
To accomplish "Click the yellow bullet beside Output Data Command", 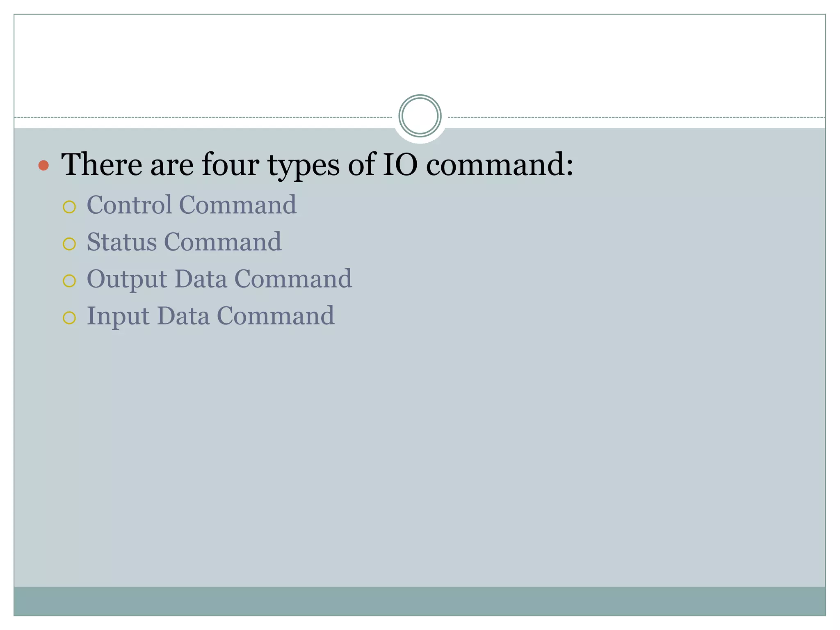I will (x=69, y=281).
